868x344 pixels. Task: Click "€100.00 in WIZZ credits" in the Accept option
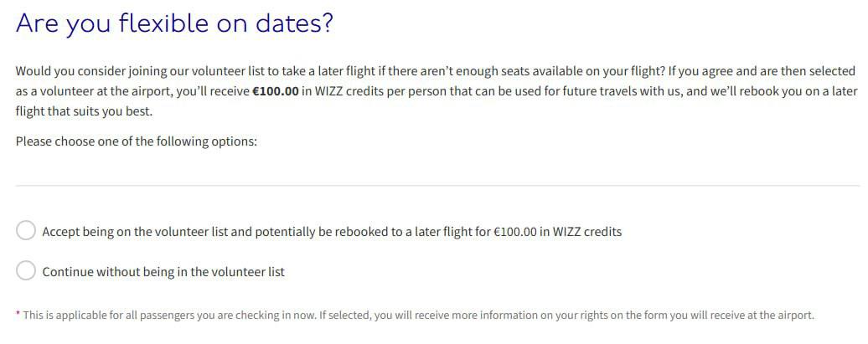555,231
